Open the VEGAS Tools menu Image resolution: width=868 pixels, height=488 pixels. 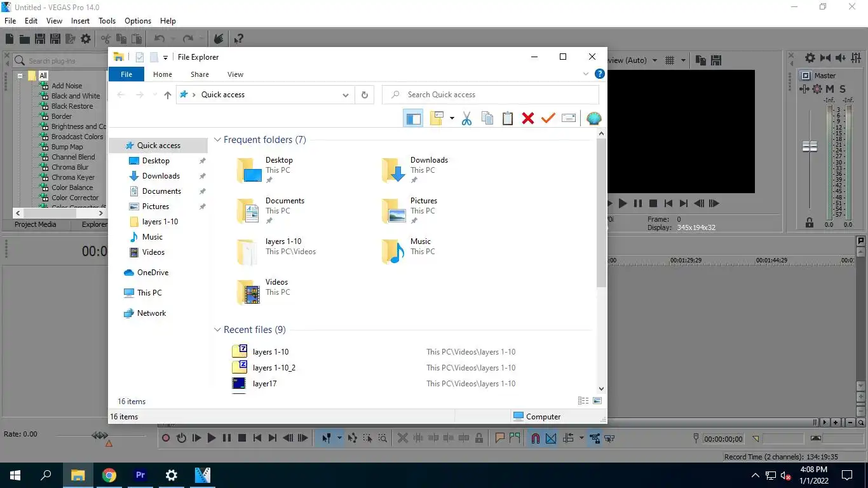107,21
